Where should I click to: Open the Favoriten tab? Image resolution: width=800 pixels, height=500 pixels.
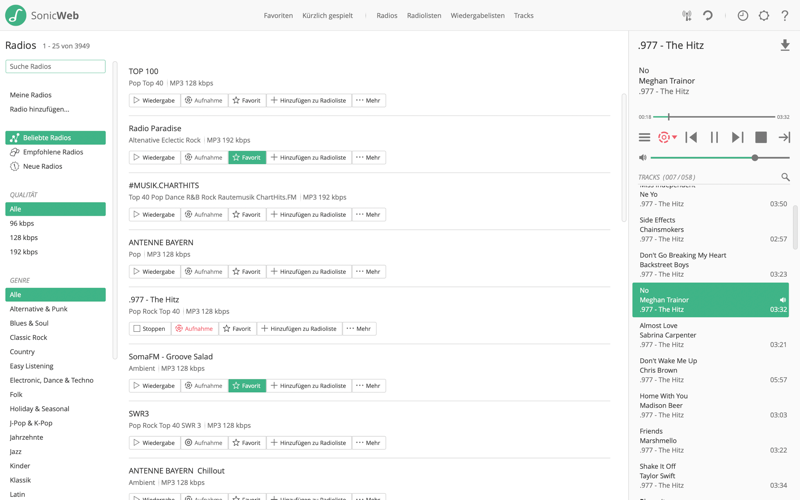(x=278, y=16)
